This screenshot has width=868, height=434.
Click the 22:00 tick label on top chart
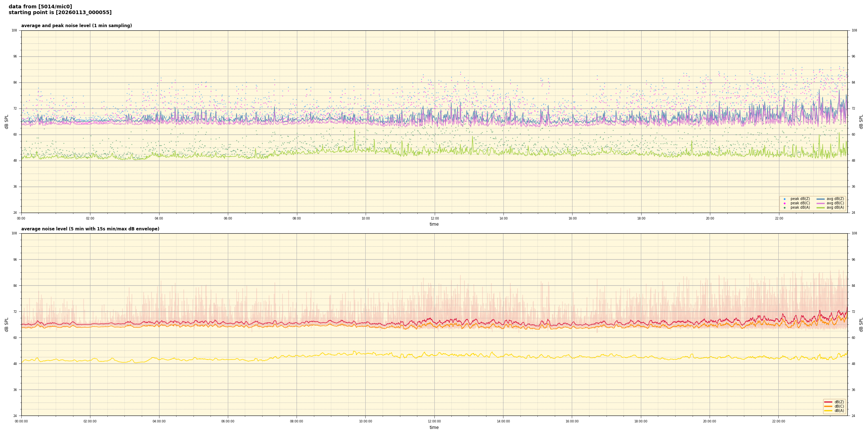779,218
